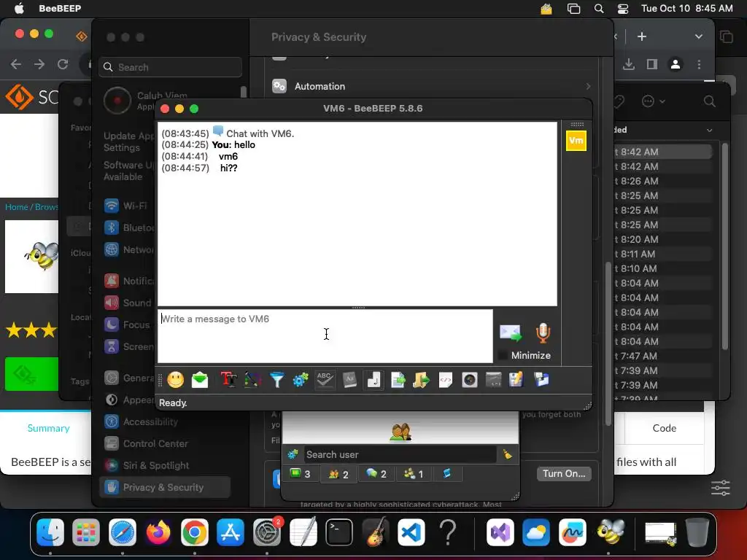Image resolution: width=747 pixels, height=560 pixels.
Task: Click the blue print/save box icon
Action: click(x=542, y=380)
